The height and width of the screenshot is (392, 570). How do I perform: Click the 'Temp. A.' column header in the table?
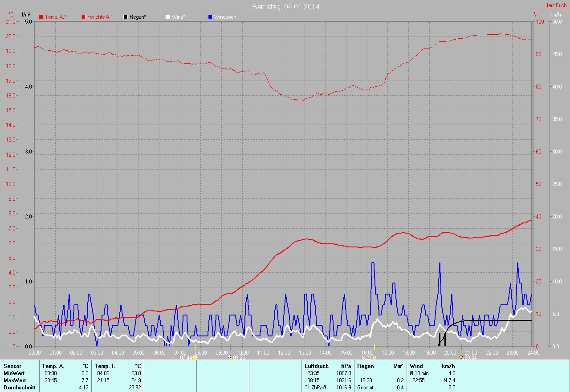tap(53, 366)
